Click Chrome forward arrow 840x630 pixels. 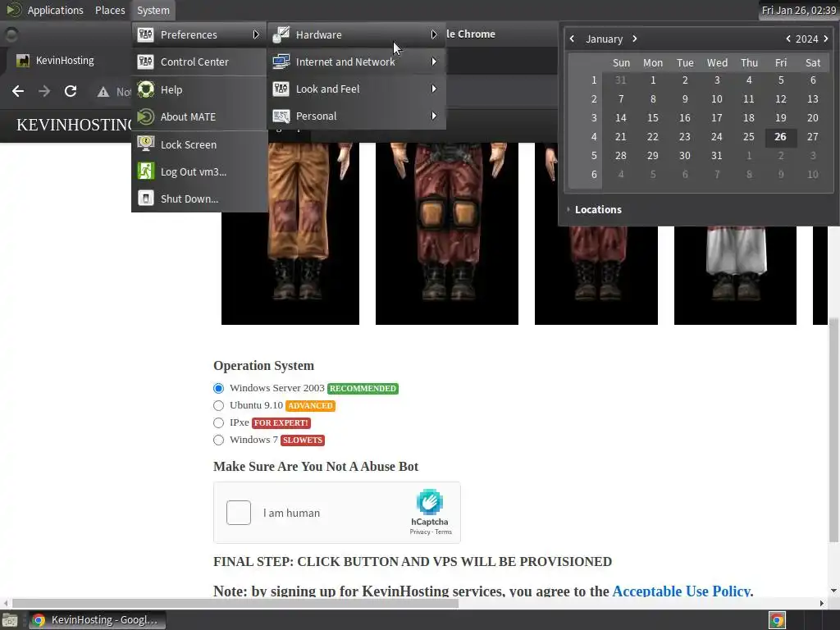[44, 92]
